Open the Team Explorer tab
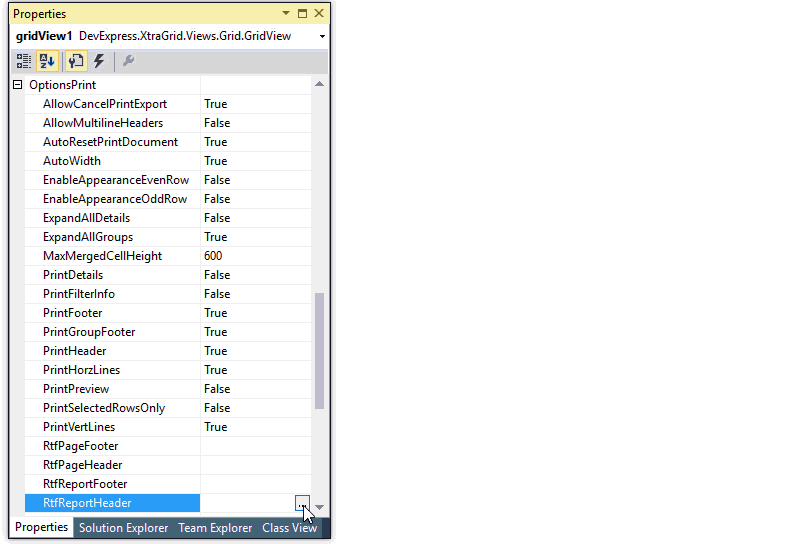 tap(215, 528)
